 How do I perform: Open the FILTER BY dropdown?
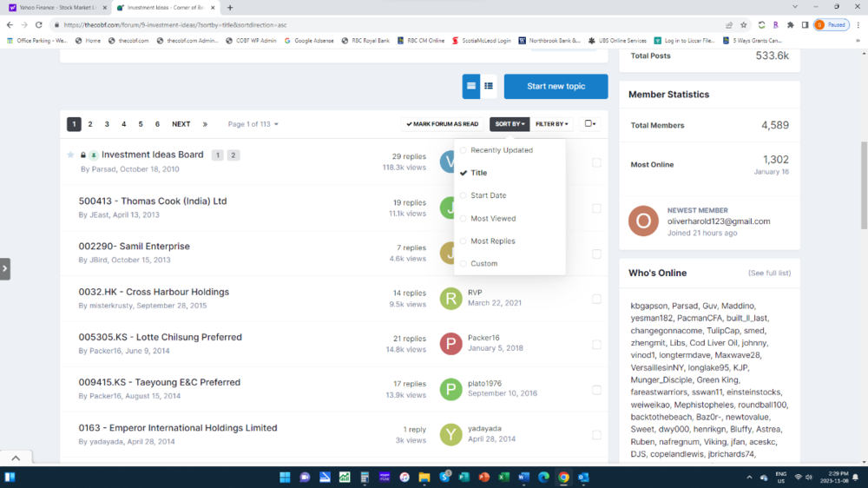[x=551, y=124]
